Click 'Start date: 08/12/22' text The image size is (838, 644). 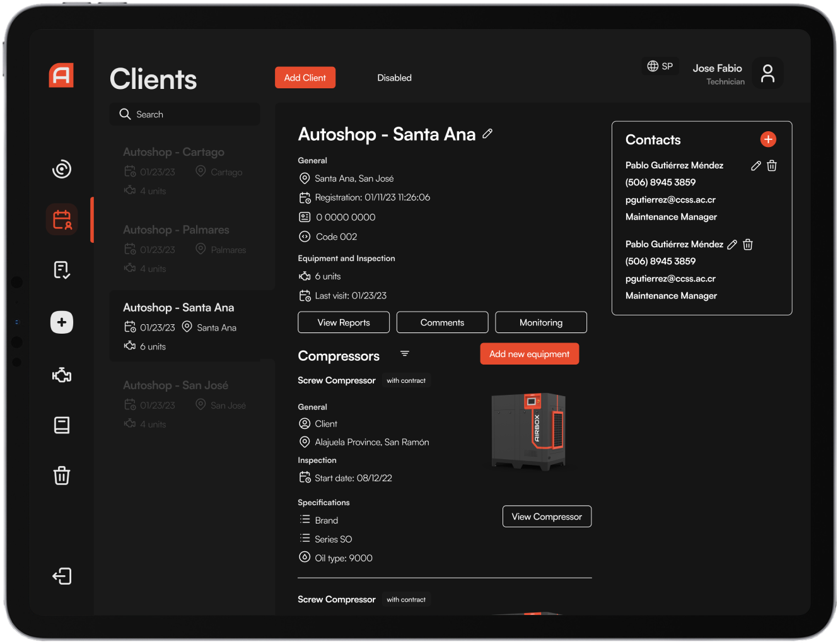point(354,478)
